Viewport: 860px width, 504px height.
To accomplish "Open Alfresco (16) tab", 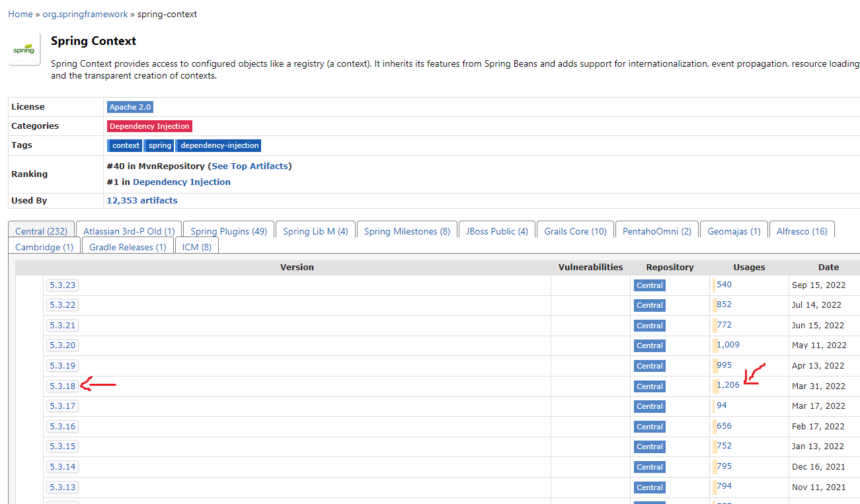I will 802,231.
